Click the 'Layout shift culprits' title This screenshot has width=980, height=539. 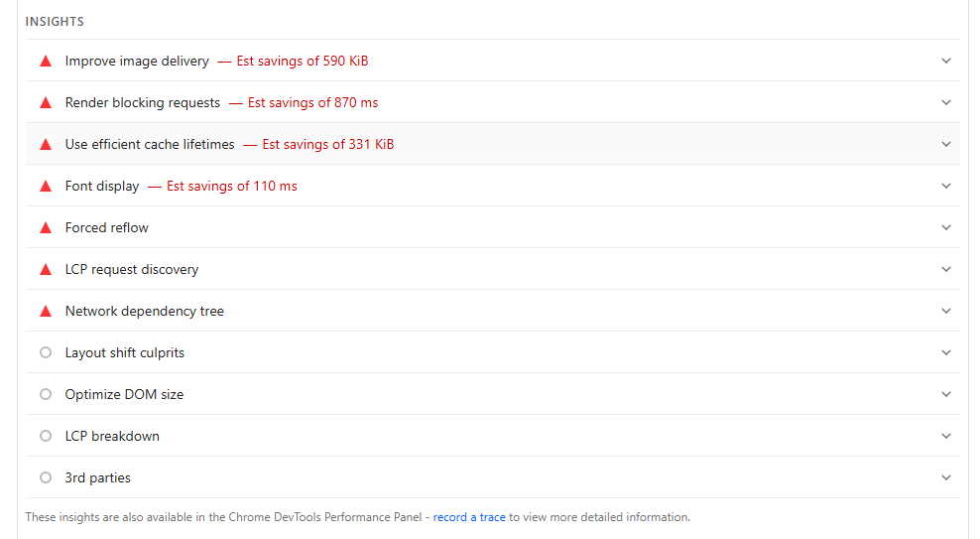click(x=124, y=352)
